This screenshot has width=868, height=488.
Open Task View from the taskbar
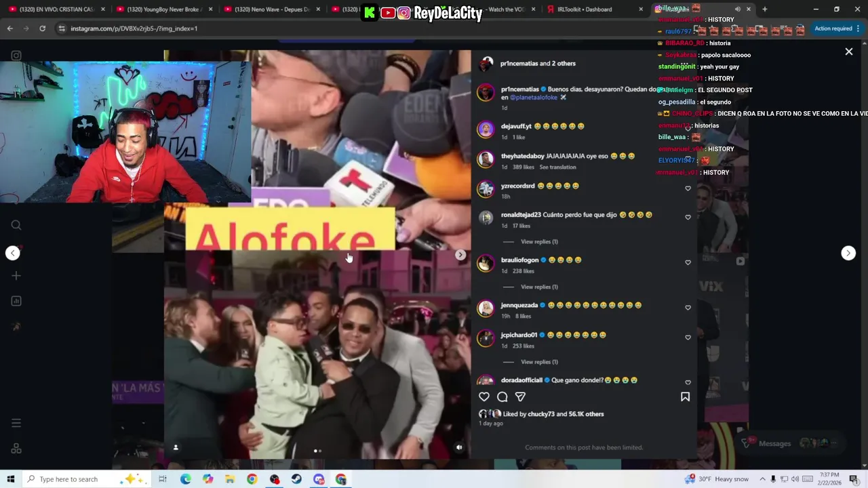pos(163,479)
